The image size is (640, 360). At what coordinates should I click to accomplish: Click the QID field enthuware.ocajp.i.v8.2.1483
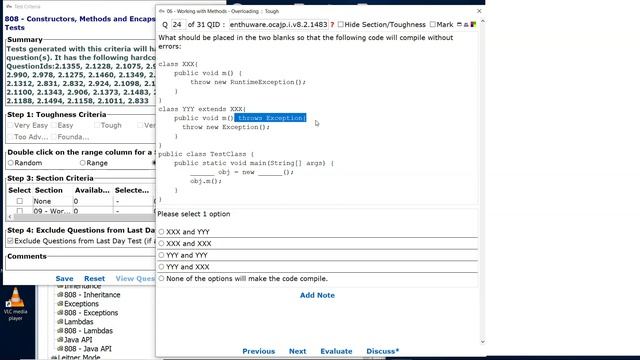[278, 24]
